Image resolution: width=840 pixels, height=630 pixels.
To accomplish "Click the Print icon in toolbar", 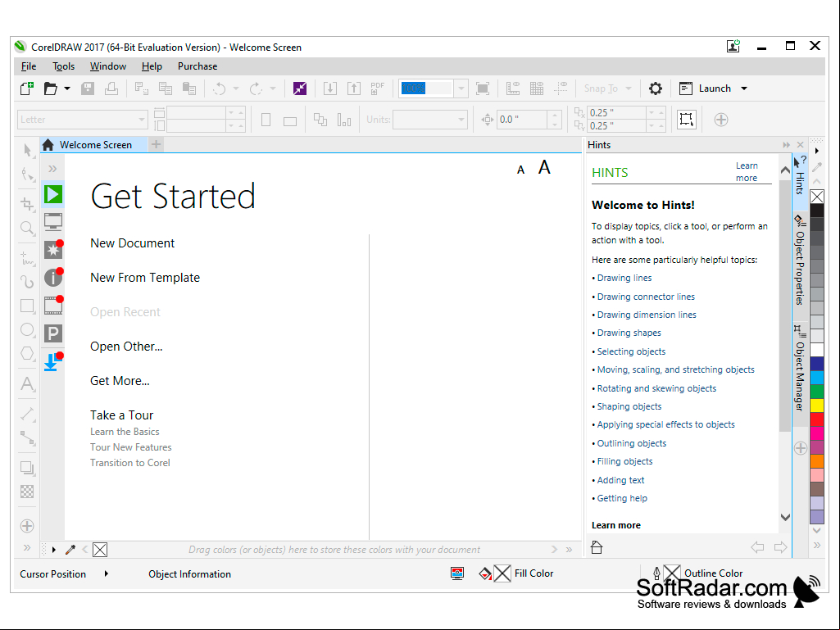I will (111, 88).
